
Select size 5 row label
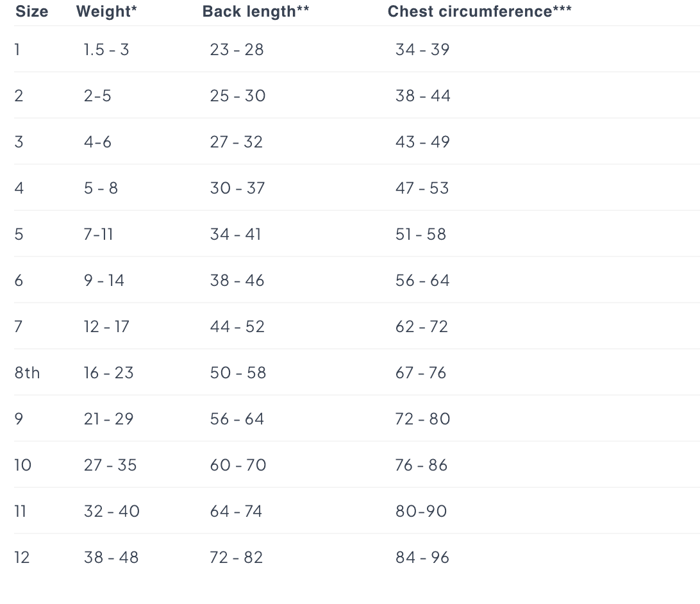[19, 234]
